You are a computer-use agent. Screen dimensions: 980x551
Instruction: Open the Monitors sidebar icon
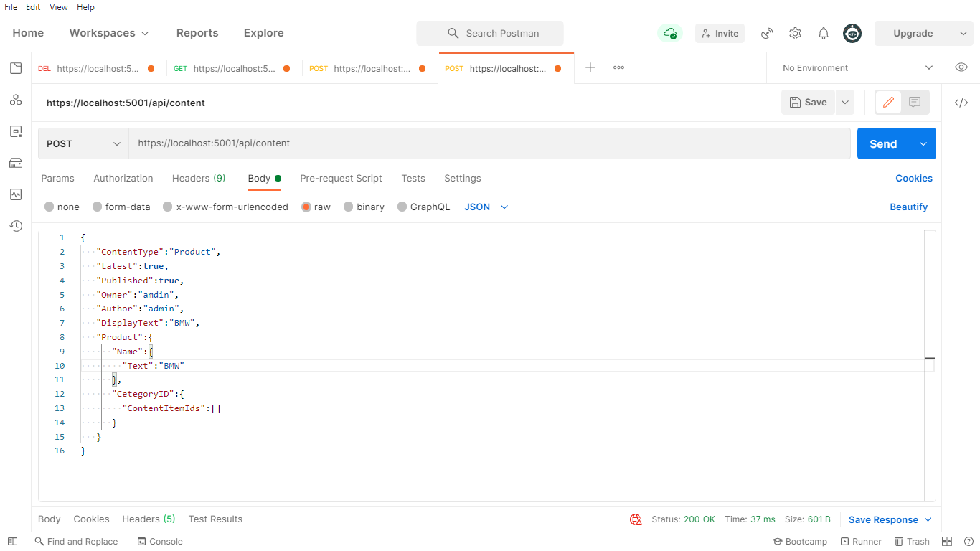(x=16, y=194)
